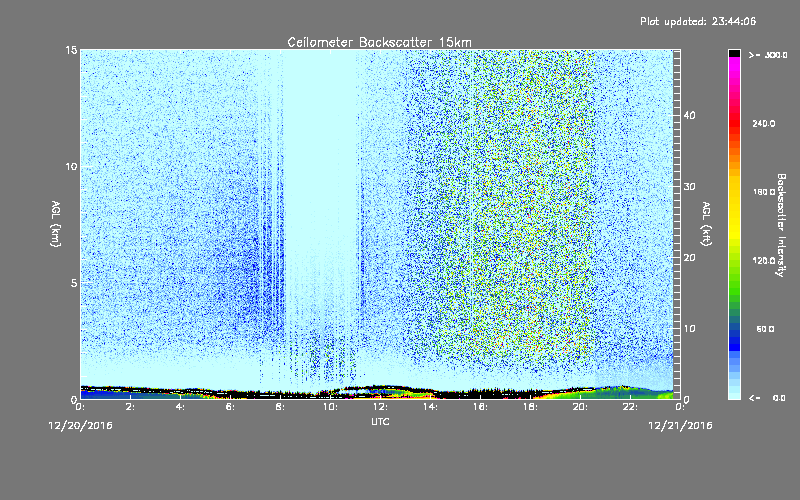Screen dimensions: 800x500
Task: Click the "2:" UTC hour tick label
Action: 131,407
